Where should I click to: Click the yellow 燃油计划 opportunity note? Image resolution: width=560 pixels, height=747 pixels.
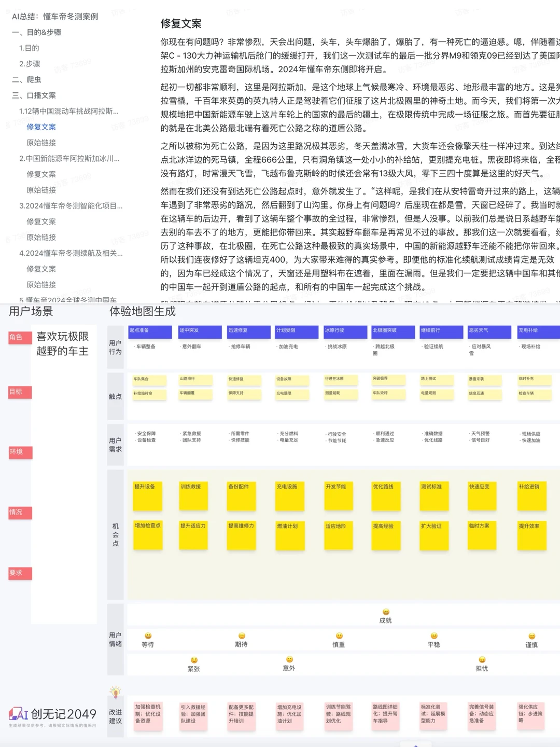[x=290, y=535]
